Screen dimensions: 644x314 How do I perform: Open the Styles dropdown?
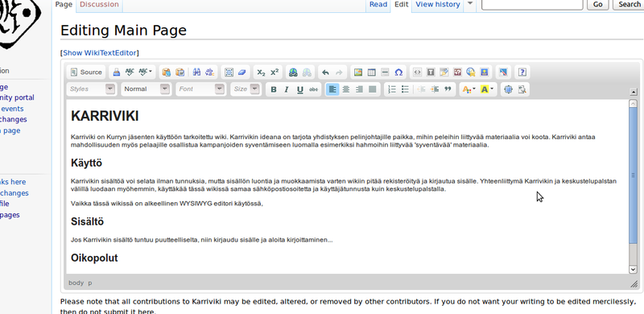pyautogui.click(x=91, y=89)
